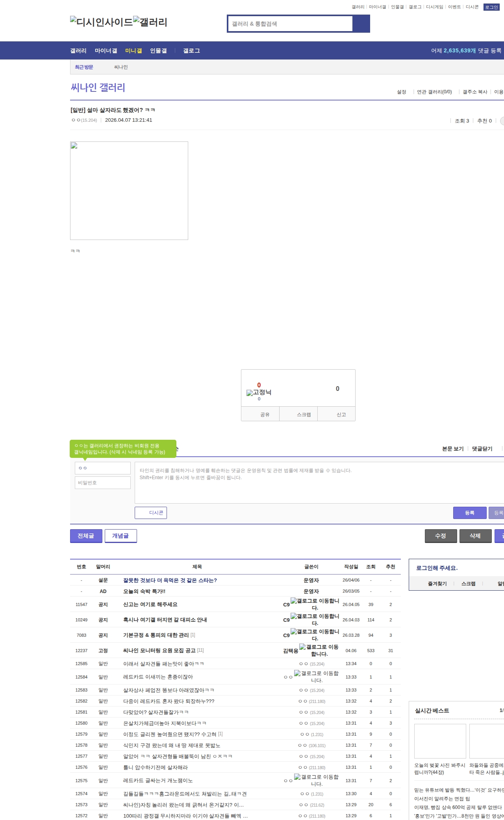504x820 pixels.
Task: Open news link 이서진이 알려주는 면접 팁
Action: coord(442,798)
